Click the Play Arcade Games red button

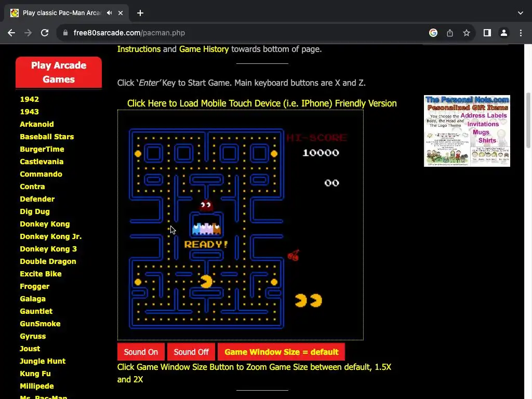point(59,72)
